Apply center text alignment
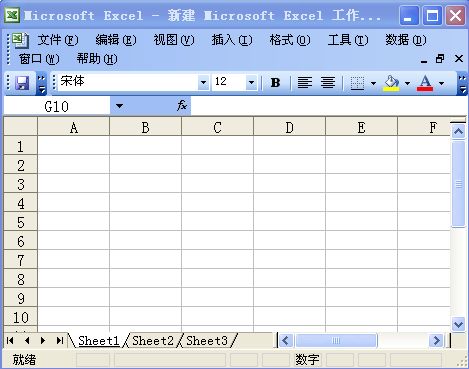469x369 pixels. (x=328, y=82)
